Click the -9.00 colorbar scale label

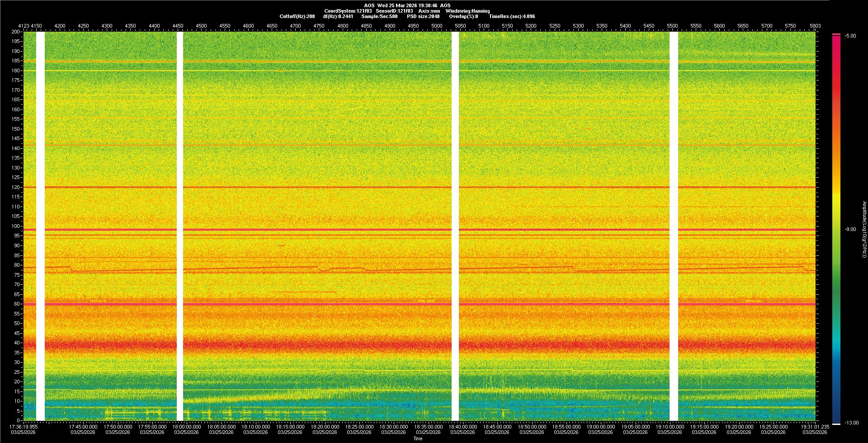850,229
